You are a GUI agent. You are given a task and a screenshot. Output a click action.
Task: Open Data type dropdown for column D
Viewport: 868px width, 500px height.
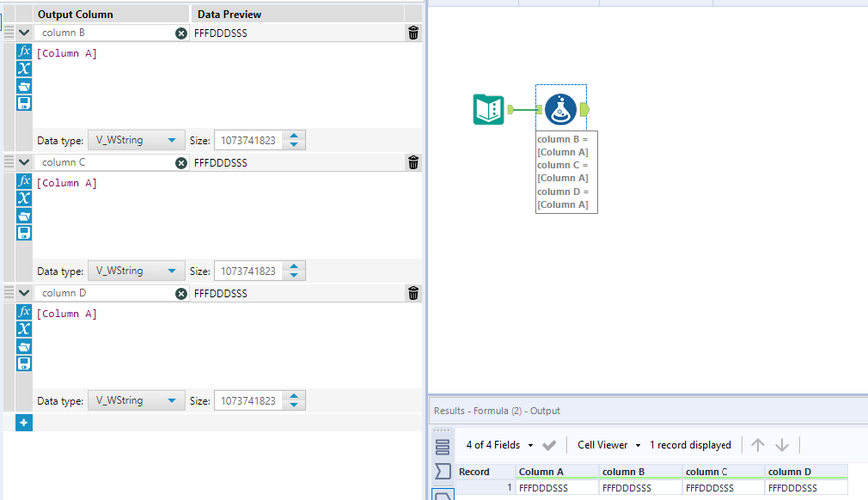tap(136, 400)
